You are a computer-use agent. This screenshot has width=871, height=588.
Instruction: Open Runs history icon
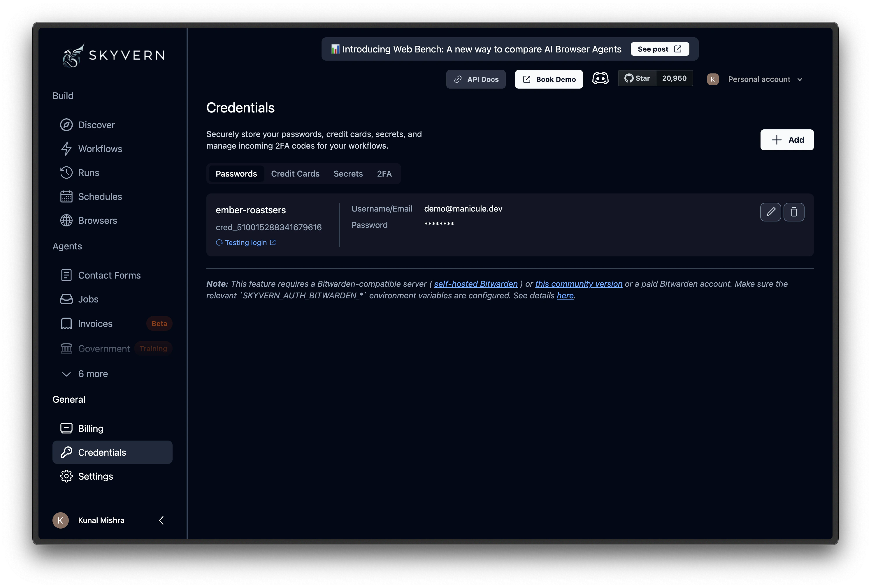click(x=66, y=173)
